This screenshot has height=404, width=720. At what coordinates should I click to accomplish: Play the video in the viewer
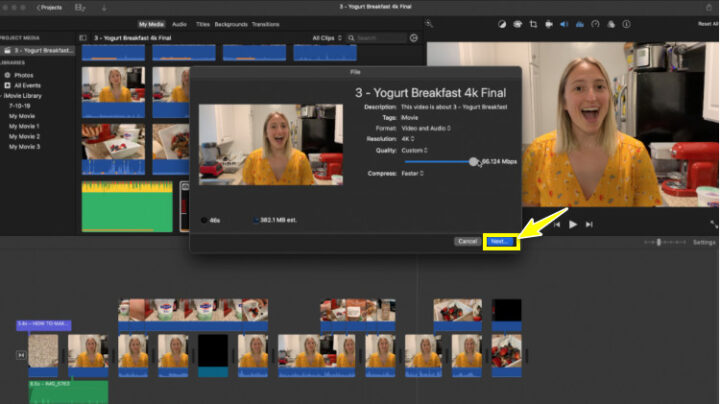click(573, 224)
